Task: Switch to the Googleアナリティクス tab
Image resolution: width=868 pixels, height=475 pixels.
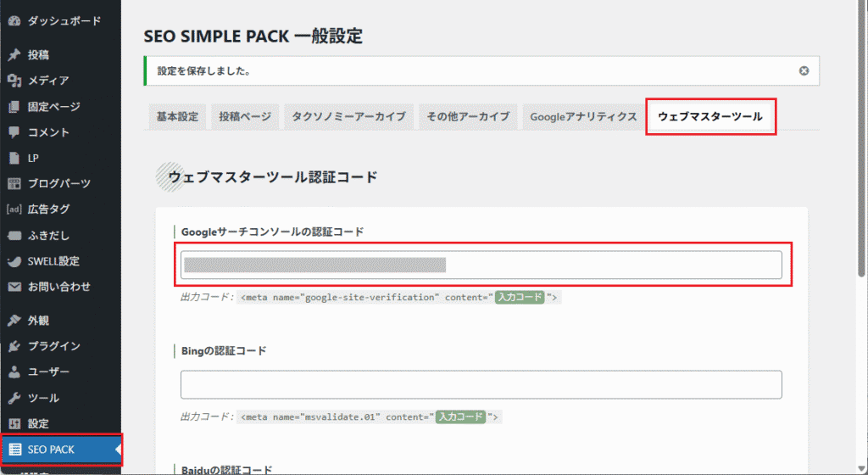Action: [583, 117]
